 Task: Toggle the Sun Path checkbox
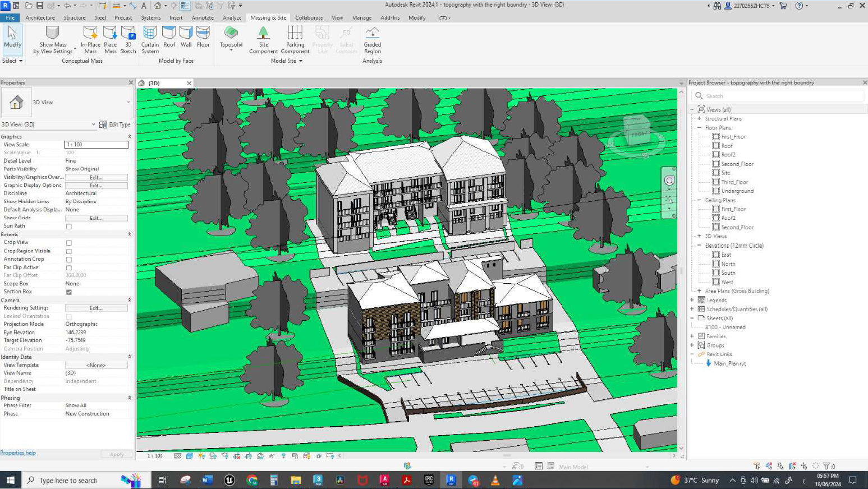pyautogui.click(x=69, y=227)
